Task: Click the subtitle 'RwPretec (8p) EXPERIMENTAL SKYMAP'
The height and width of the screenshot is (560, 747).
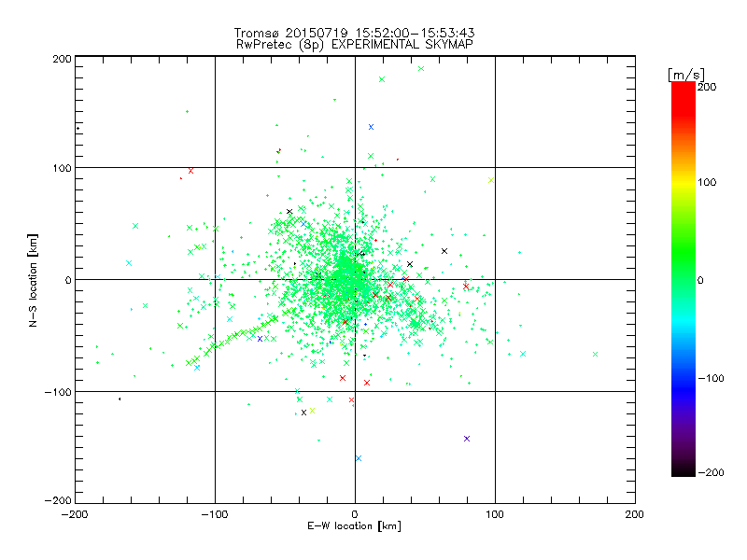Action: (355, 45)
